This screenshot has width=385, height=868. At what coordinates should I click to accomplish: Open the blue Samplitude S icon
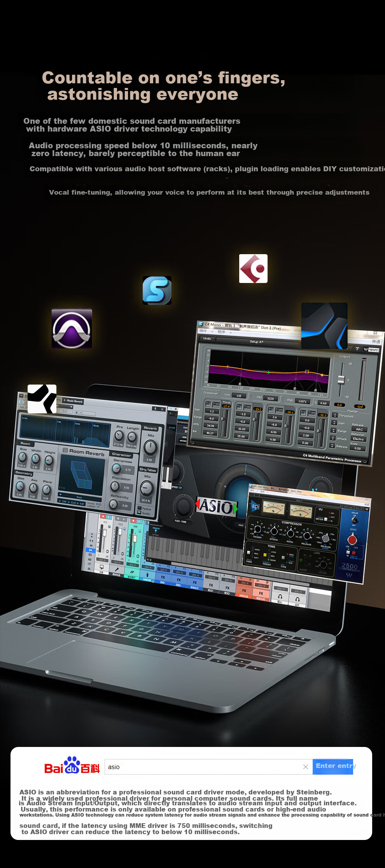tap(157, 290)
